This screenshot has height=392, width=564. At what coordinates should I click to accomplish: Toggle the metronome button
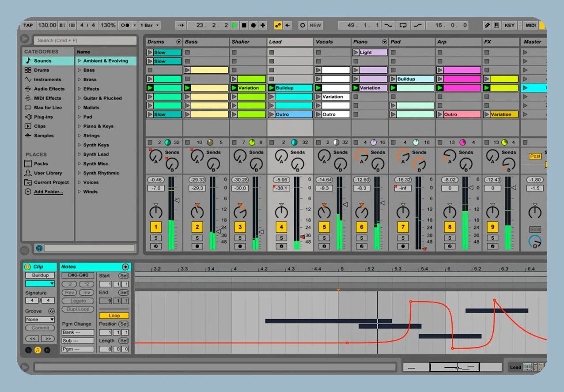click(x=125, y=25)
